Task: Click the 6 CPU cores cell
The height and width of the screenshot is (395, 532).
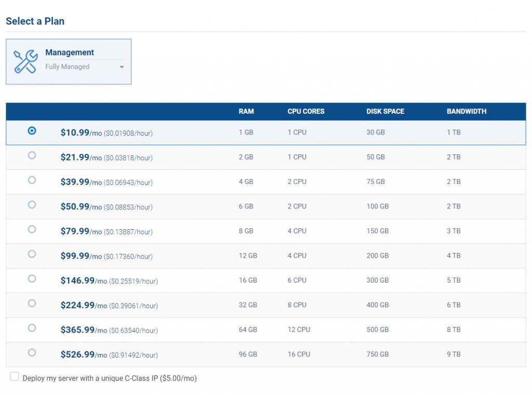Action: point(297,280)
